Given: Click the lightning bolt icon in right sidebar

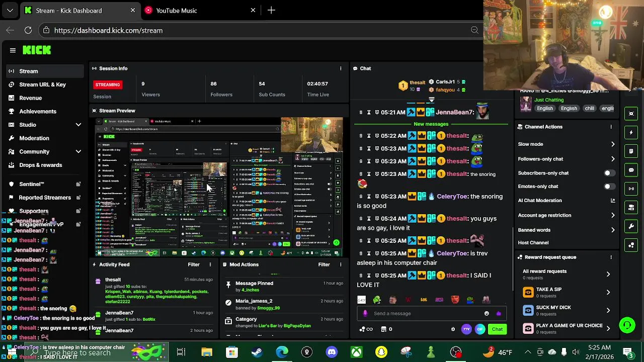Looking at the screenshot, I should point(631,132).
